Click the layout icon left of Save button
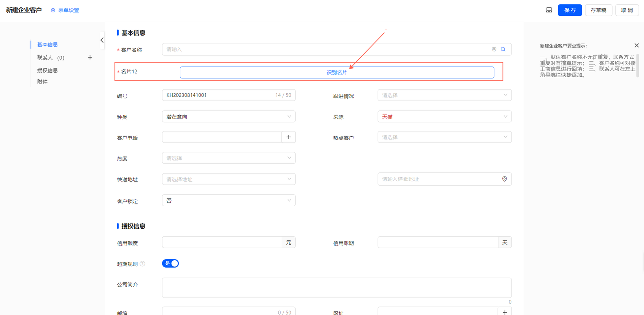644x315 pixels. (x=549, y=10)
